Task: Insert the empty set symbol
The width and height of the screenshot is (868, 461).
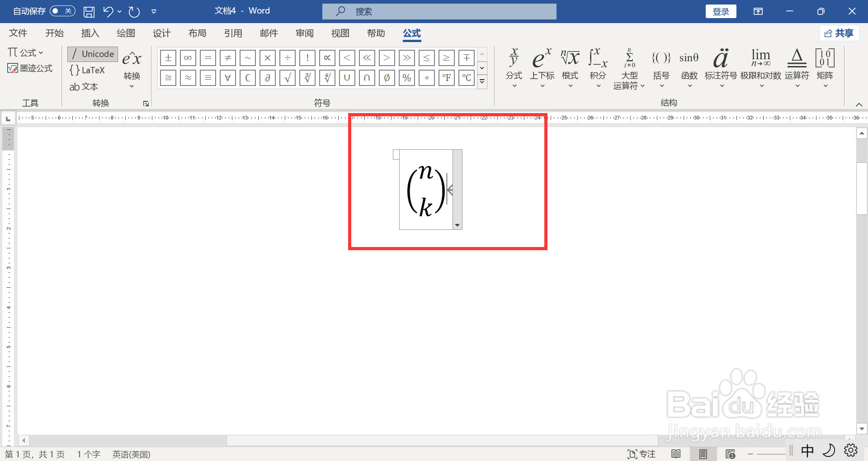Action: [x=387, y=78]
